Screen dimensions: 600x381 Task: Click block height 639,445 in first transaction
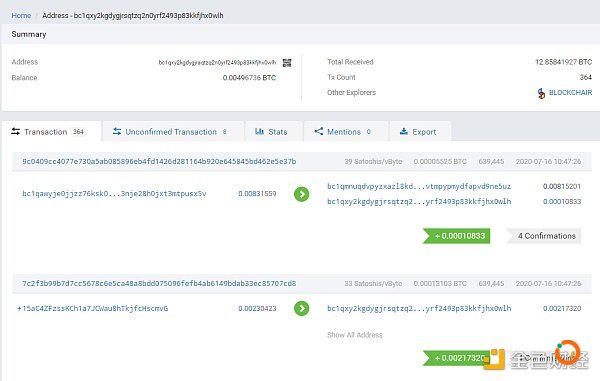click(x=491, y=161)
